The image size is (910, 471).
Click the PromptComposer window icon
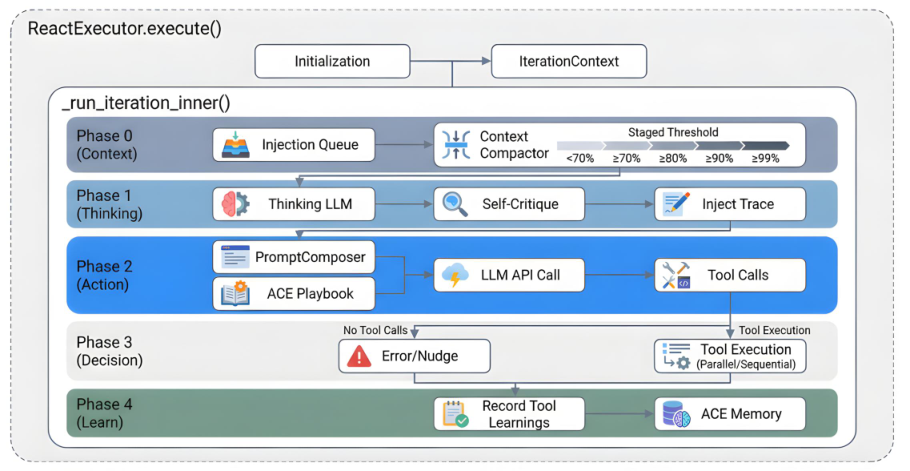235,257
